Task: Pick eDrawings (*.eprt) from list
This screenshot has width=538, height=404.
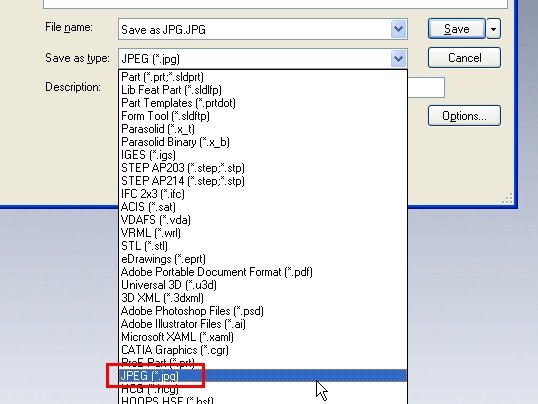Action: (x=263, y=259)
